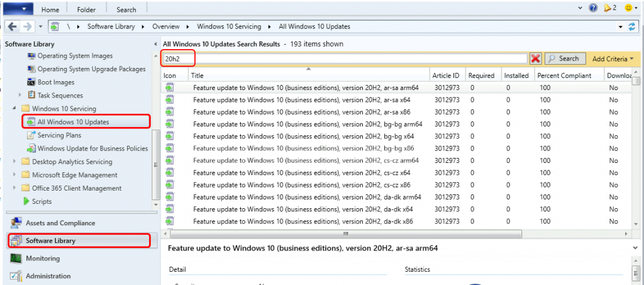Collapse the Windows 10 Servicing node
The height and width of the screenshot is (285, 644).
(14, 108)
